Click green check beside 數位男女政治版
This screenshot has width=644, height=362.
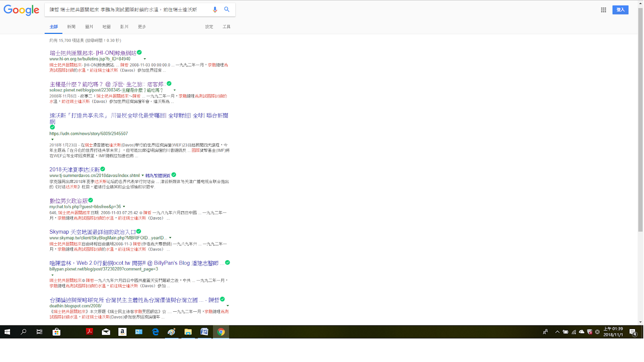tap(91, 200)
